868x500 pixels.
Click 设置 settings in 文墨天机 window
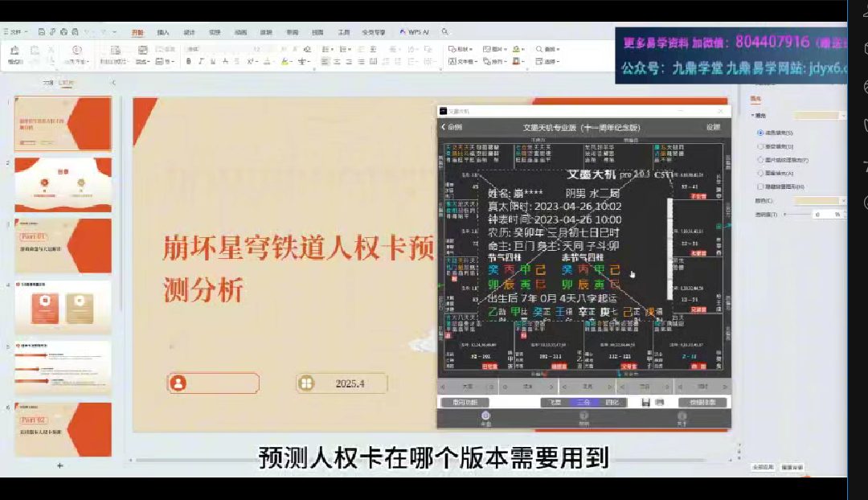[713, 127]
